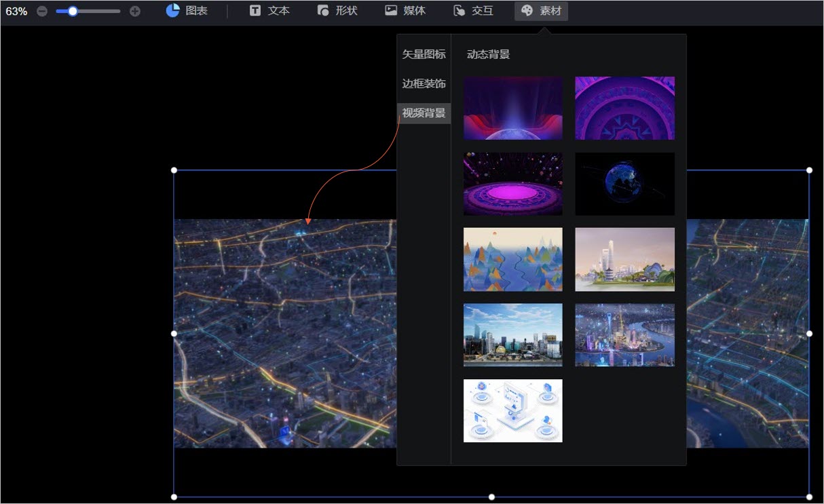This screenshot has width=824, height=504.
Task: Adjust the zoom slider handle
Action: pyautogui.click(x=73, y=12)
